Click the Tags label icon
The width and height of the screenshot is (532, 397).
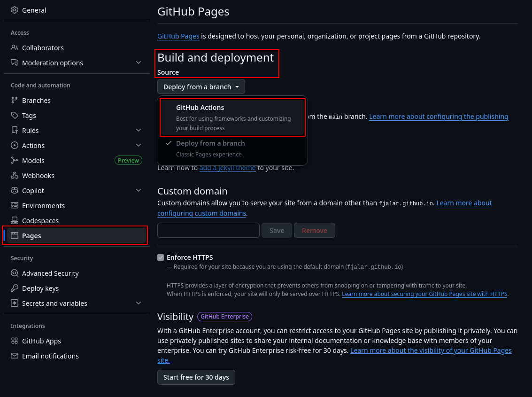14,115
